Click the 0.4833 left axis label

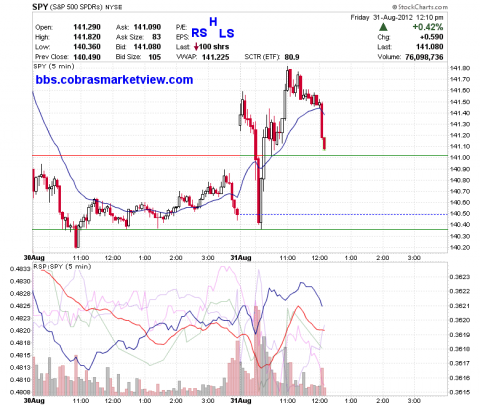point(20,269)
